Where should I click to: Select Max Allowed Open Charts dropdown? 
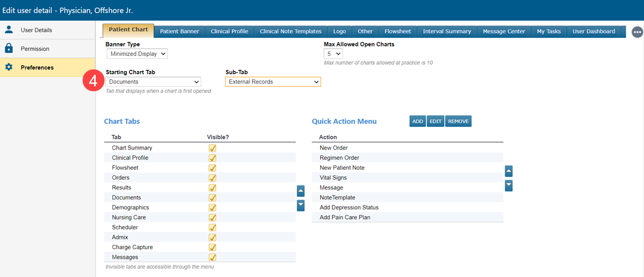click(x=333, y=54)
